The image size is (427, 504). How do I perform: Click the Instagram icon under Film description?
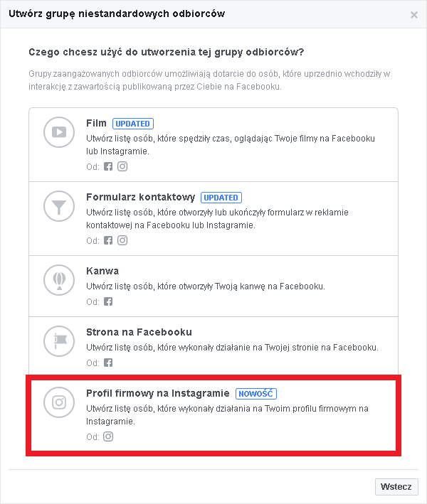(122, 166)
